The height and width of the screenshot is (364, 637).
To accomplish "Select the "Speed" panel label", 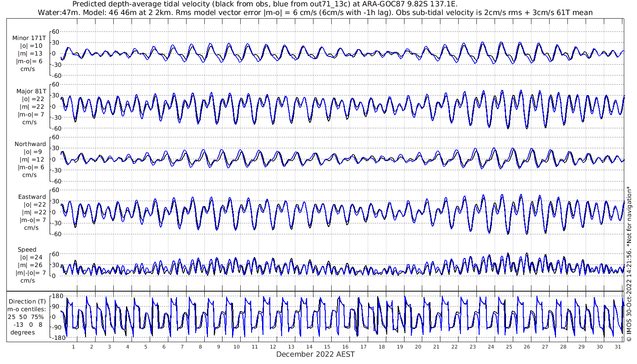I will click(x=27, y=250).
